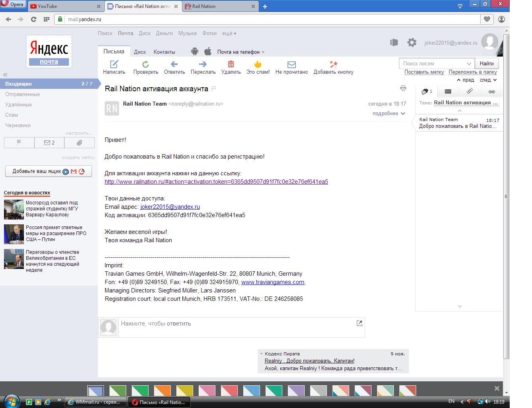Open the Rail Nation activation link

point(216,182)
